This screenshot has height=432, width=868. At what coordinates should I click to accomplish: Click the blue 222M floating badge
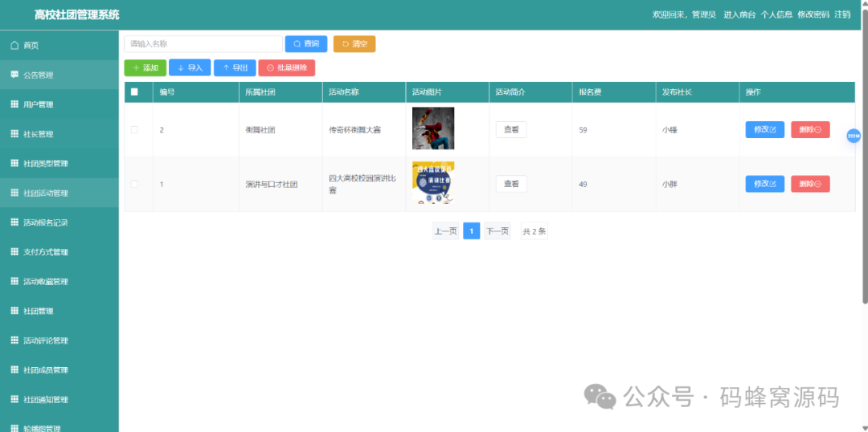854,136
